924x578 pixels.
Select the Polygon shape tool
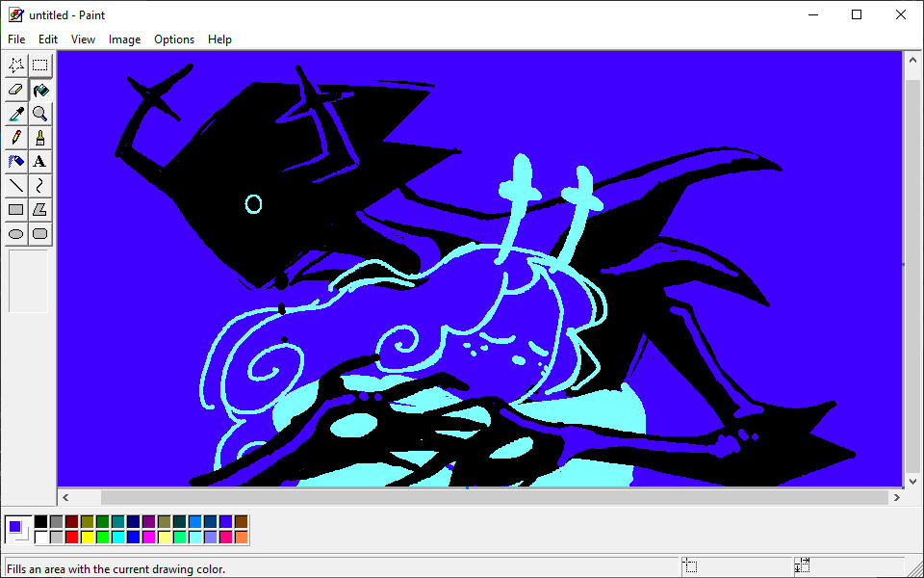tap(40, 209)
